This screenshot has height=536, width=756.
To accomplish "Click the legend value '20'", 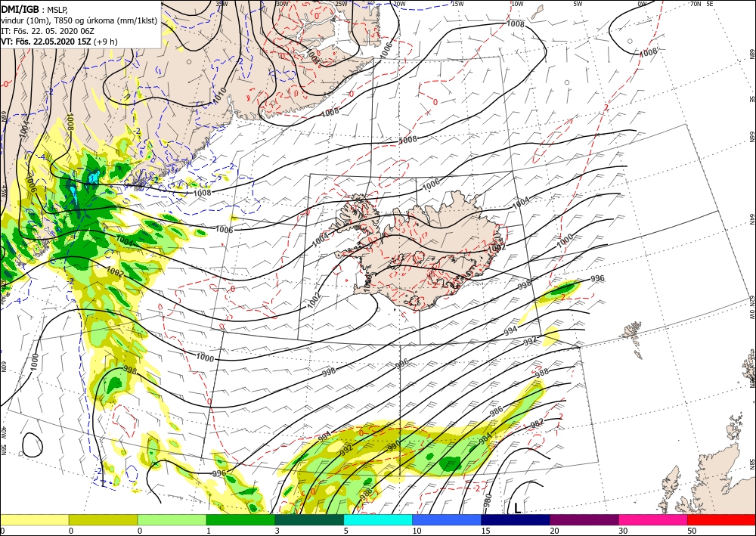I will [554, 531].
